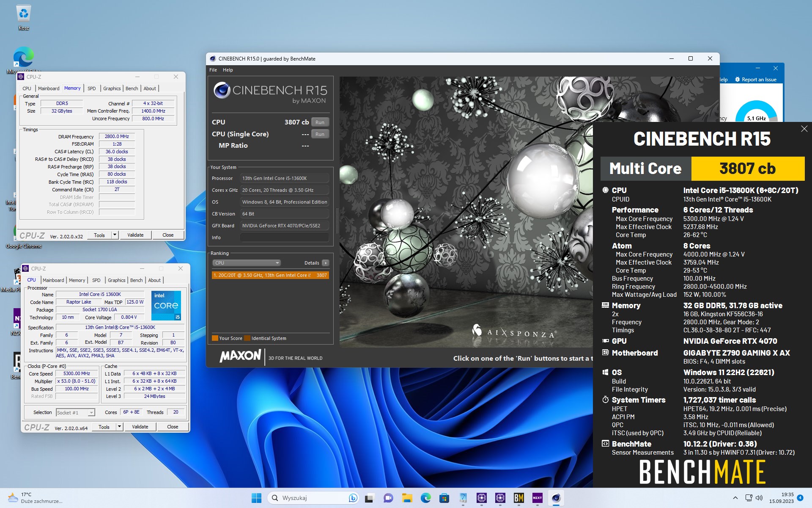Open the Teams Chat taskbar icon

pos(388,498)
